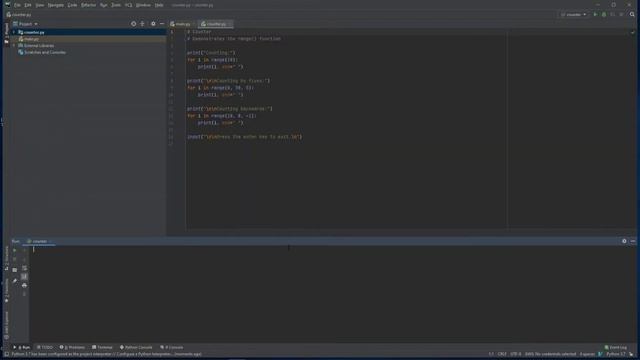
Task: Open the Project view dropdown
Action: (x=26, y=24)
